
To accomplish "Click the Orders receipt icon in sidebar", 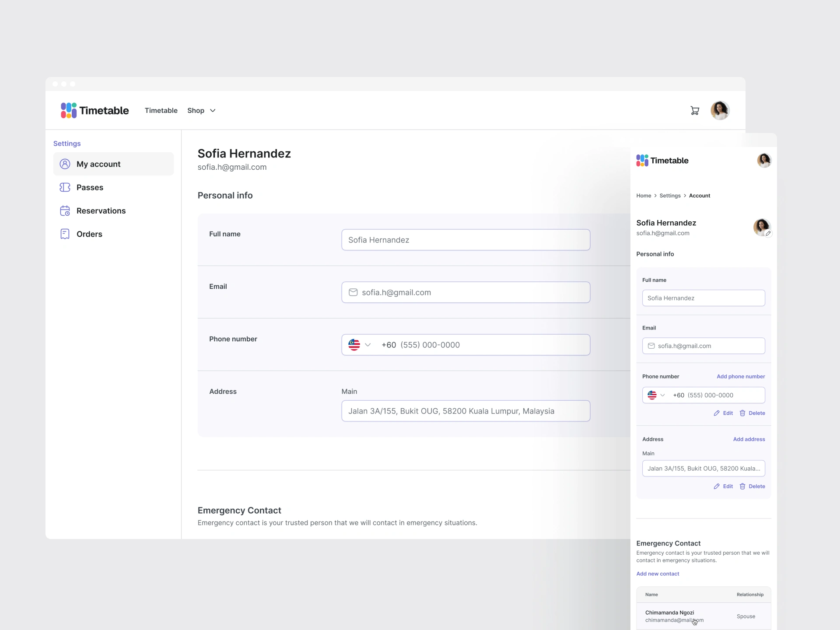I will [65, 234].
